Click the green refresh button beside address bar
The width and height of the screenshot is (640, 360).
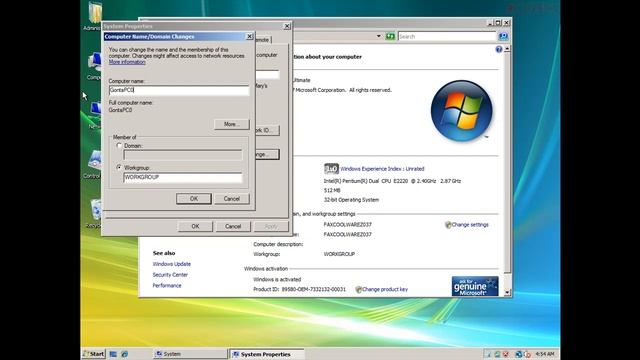[x=390, y=36]
